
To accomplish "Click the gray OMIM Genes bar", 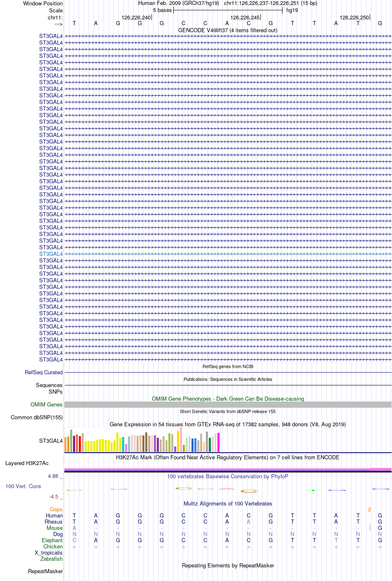I will [x=228, y=404].
